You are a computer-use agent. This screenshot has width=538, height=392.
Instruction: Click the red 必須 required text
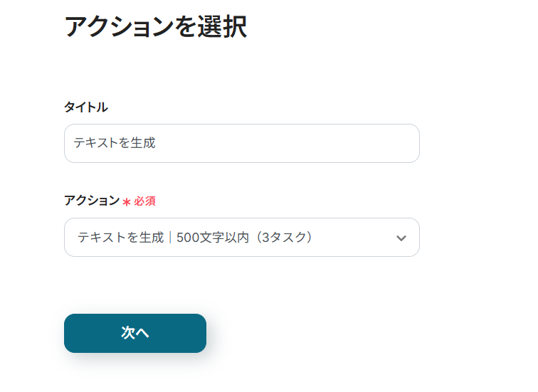click(144, 201)
